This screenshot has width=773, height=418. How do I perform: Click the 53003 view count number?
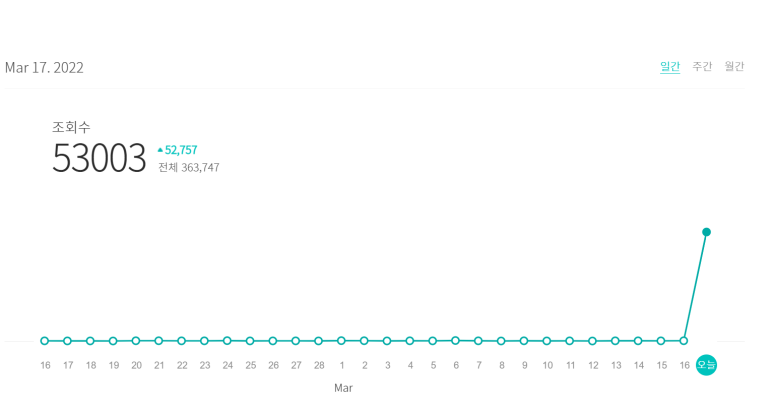(x=99, y=158)
